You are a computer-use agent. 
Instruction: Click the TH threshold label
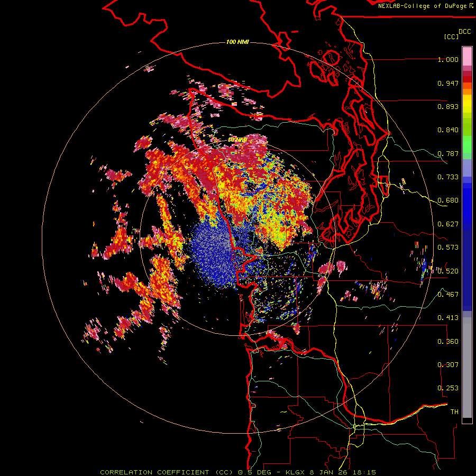454,412
